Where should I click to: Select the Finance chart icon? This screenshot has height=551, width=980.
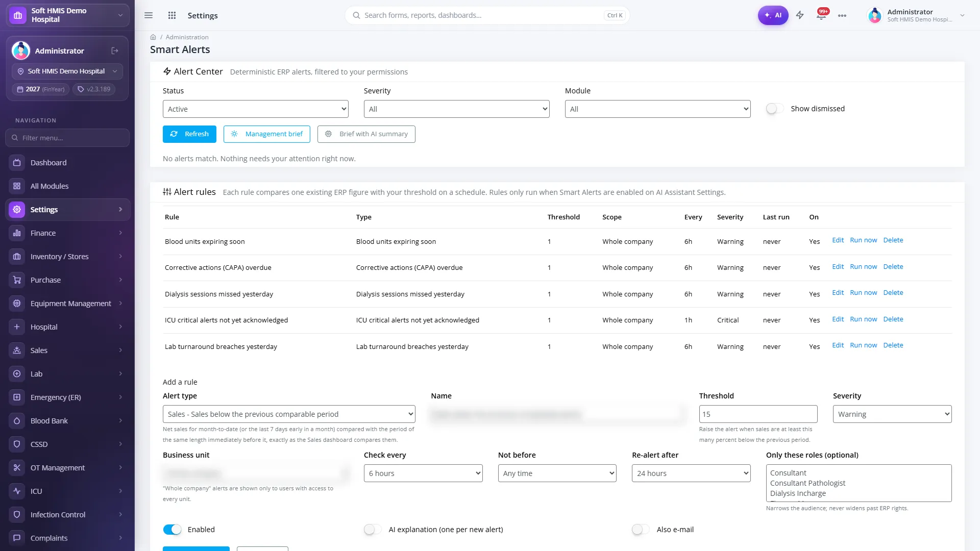coord(17,233)
